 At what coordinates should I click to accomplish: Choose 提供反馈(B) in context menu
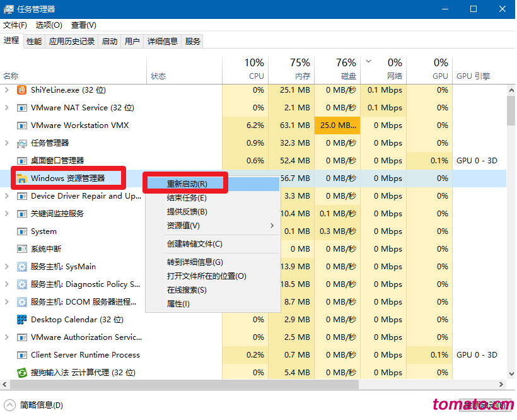pyautogui.click(x=213, y=212)
